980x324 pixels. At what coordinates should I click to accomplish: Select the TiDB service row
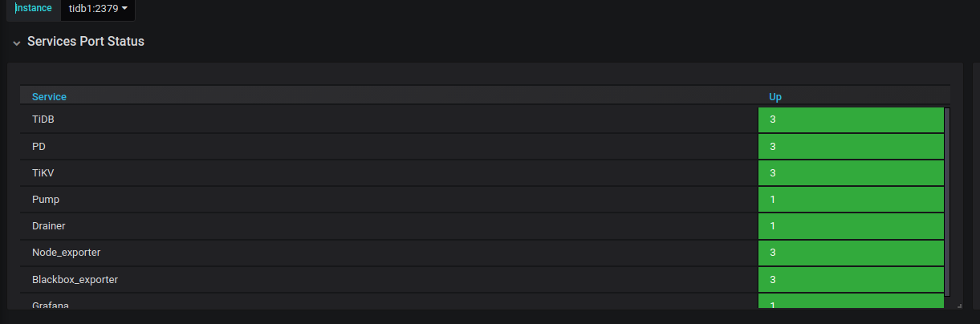(43, 119)
